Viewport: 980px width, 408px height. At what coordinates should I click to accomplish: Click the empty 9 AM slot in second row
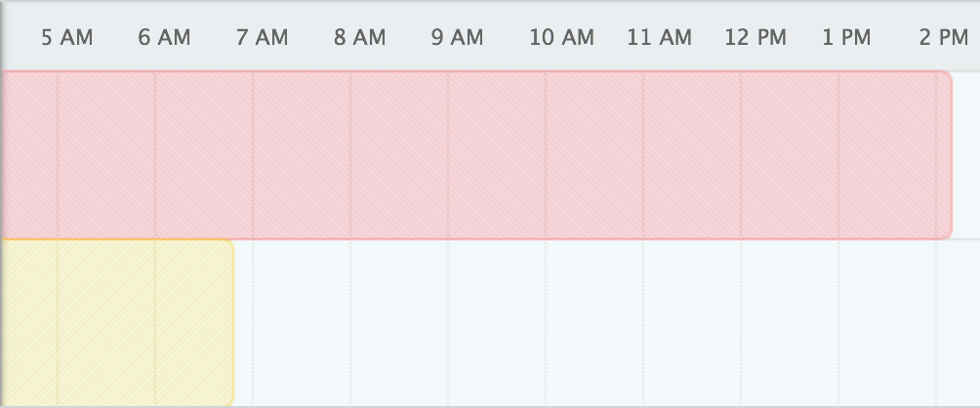(x=497, y=322)
